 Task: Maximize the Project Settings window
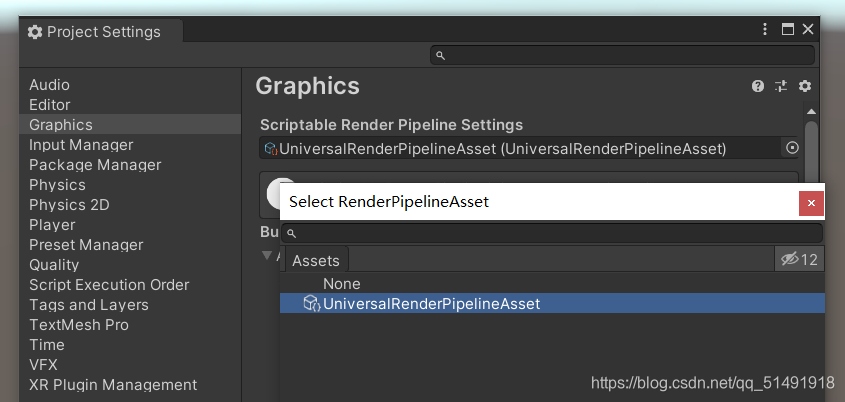[x=788, y=29]
